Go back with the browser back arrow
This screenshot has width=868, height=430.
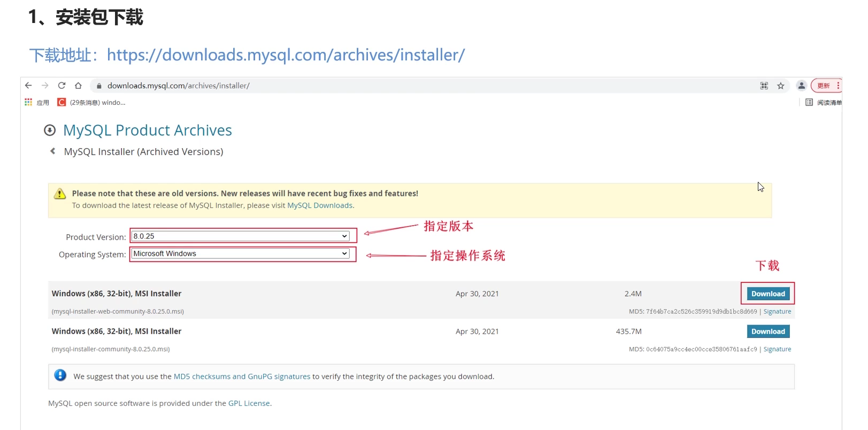[x=28, y=86]
